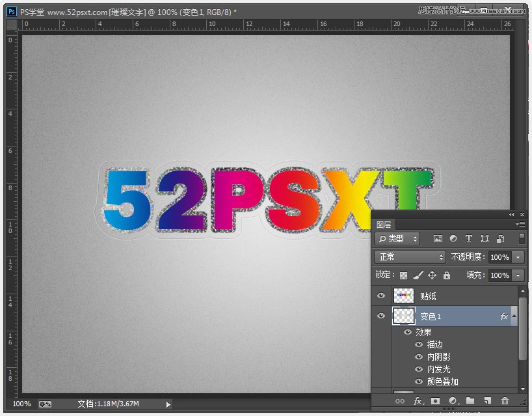Viewport: 532px width, 416px height.
Task: Click the type layers filter icon
Action: tap(468, 239)
